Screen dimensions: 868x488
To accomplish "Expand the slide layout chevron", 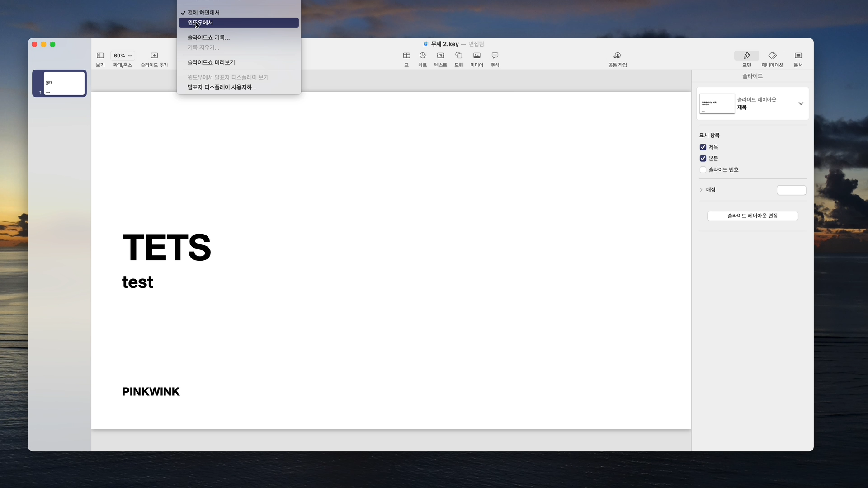I will tap(801, 103).
